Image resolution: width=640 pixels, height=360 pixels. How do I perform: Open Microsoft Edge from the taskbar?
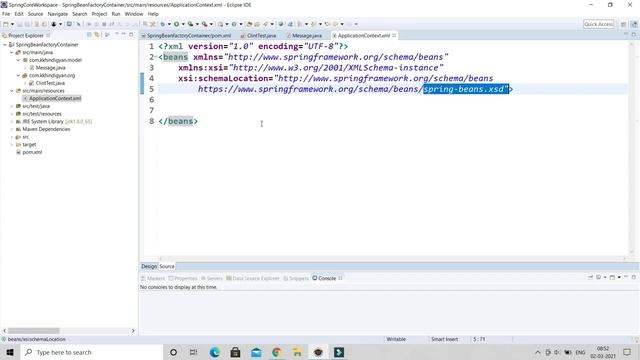click(215, 352)
